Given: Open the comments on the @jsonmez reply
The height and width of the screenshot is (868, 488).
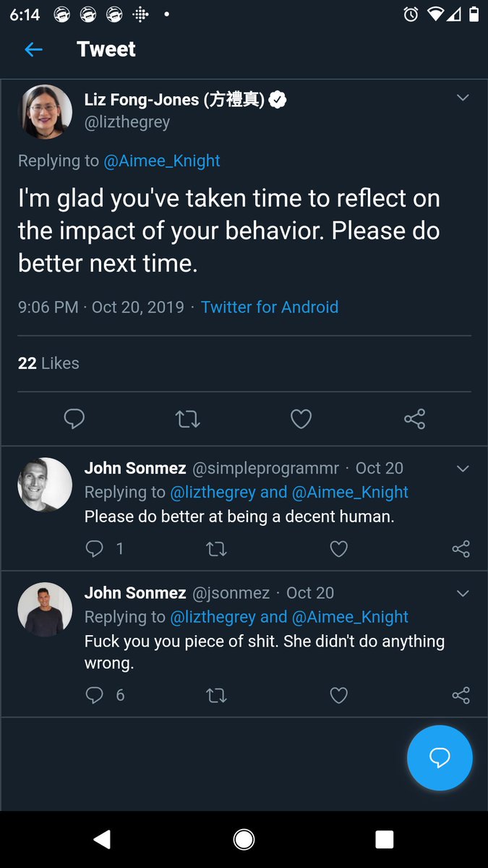Looking at the screenshot, I should coord(95,695).
